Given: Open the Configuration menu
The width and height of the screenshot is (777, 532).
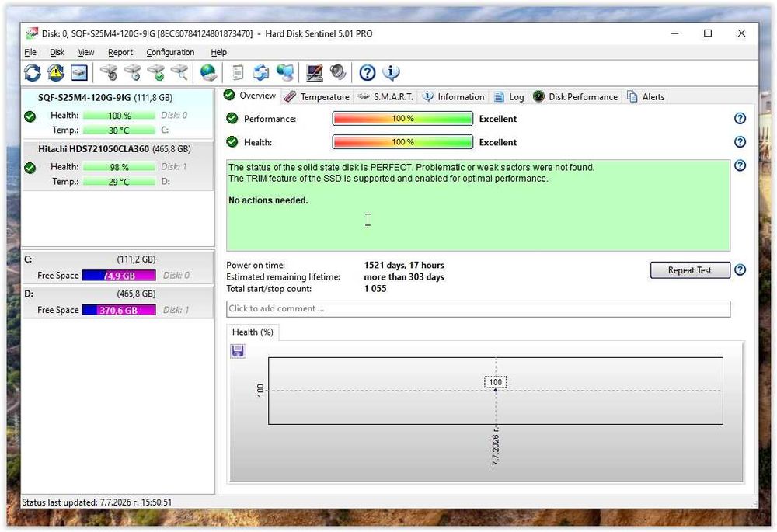Looking at the screenshot, I should [170, 52].
